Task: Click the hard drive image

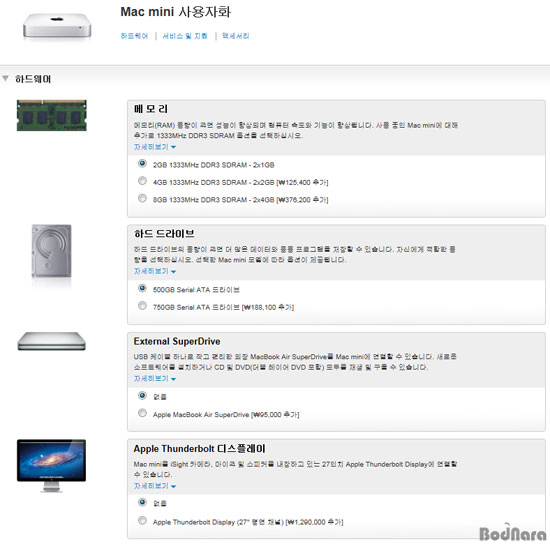Action: (52, 251)
